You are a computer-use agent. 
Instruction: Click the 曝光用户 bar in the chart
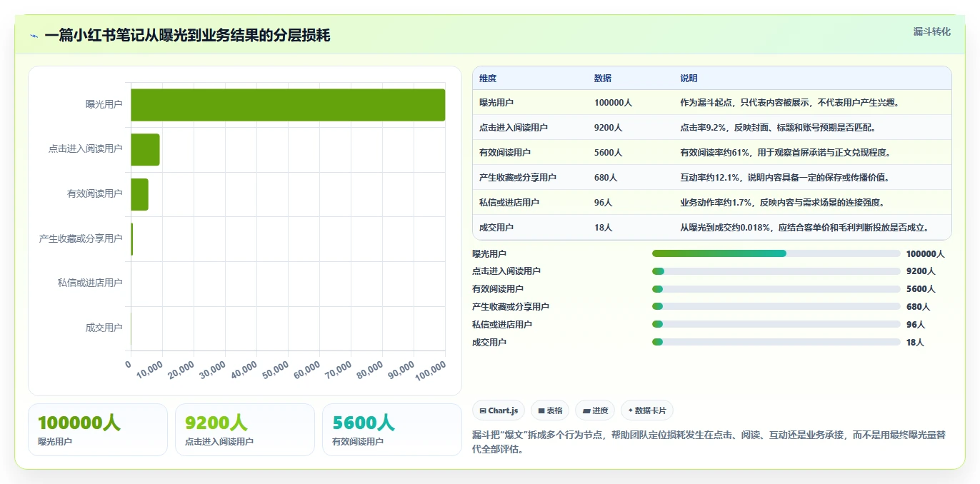288,105
